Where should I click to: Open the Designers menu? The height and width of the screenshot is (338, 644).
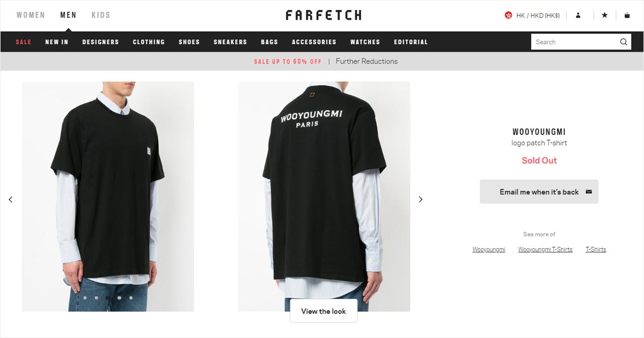coord(100,42)
